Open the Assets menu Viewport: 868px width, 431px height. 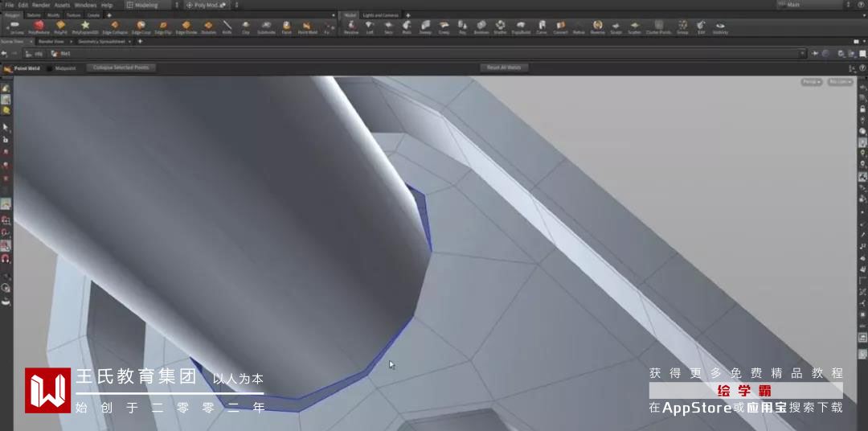coord(62,5)
